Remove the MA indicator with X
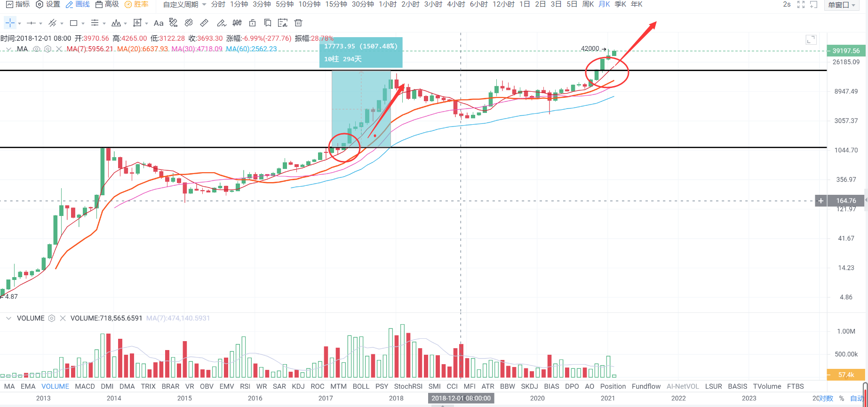Screen dimensions: 868x407 point(59,49)
